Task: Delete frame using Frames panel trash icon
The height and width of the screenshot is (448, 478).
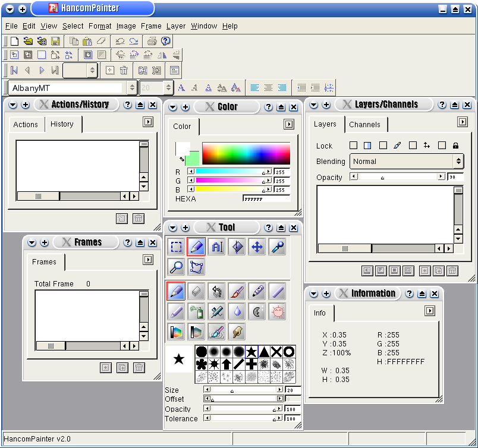Action: [x=139, y=368]
